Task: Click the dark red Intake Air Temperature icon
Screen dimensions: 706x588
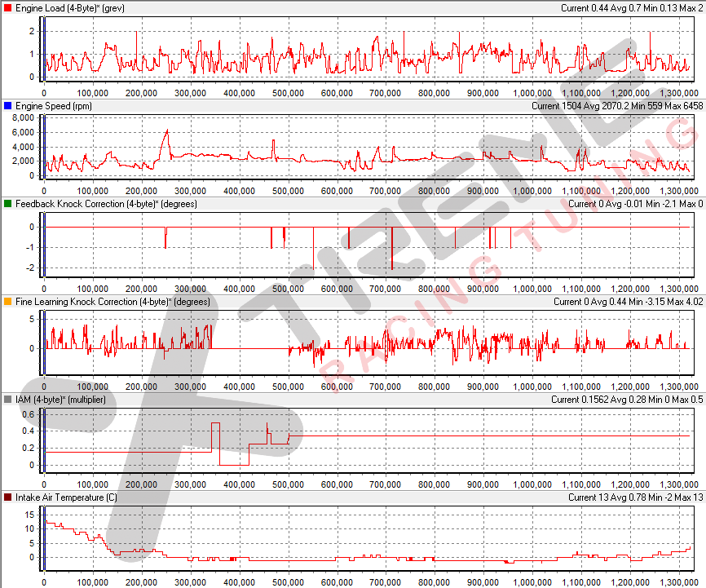Action: (8, 497)
